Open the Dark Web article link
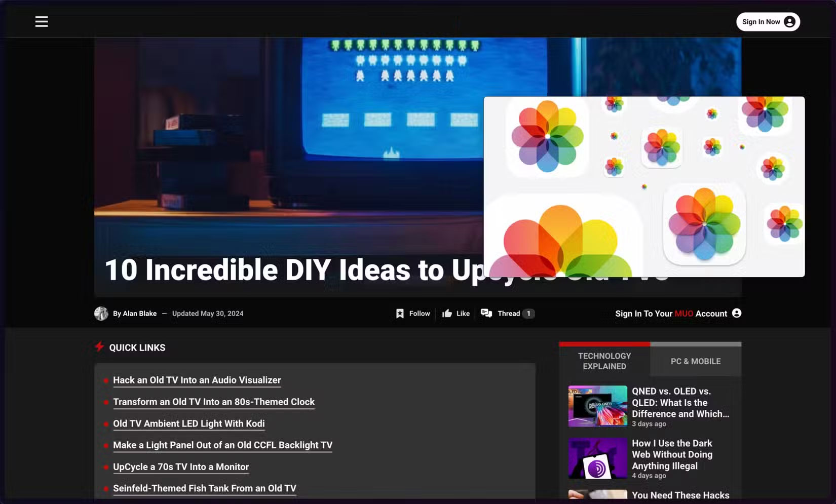The width and height of the screenshot is (836, 504). [672, 454]
